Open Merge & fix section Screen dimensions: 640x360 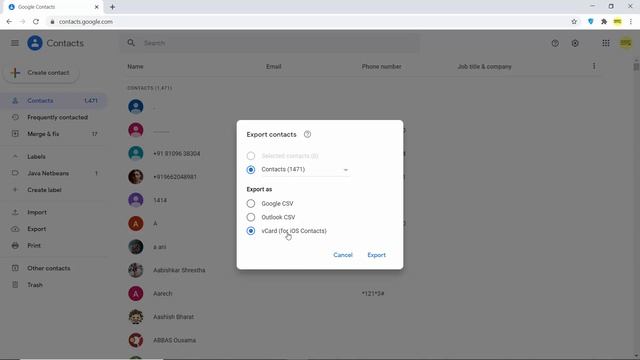[54, 133]
